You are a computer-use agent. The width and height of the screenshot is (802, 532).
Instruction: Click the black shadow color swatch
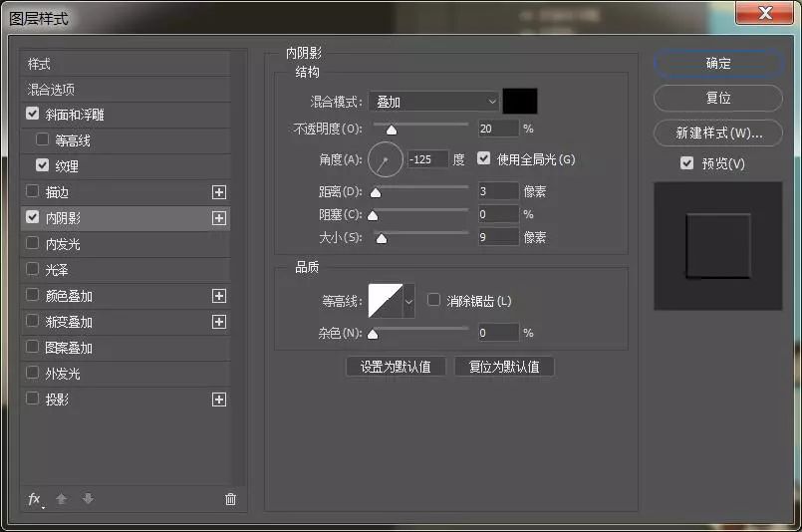[520, 101]
